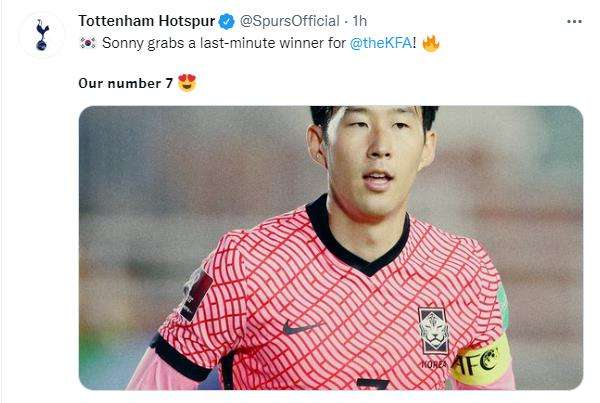The image size is (600, 403).
Task: Click the Nike swoosh on the jersey
Action: coord(301,328)
